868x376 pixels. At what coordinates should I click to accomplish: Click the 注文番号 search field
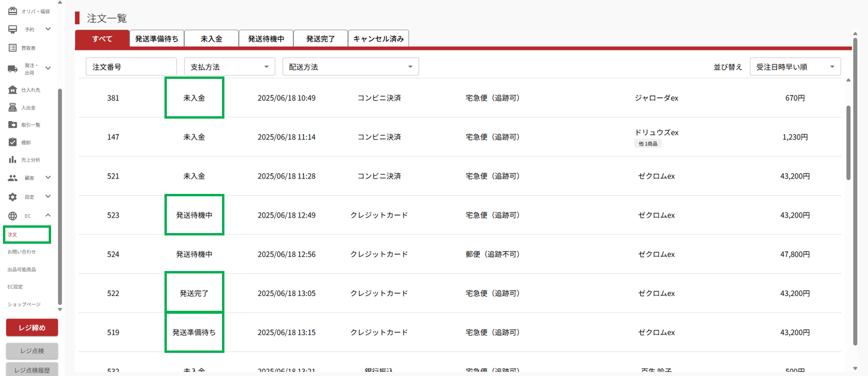tap(131, 67)
